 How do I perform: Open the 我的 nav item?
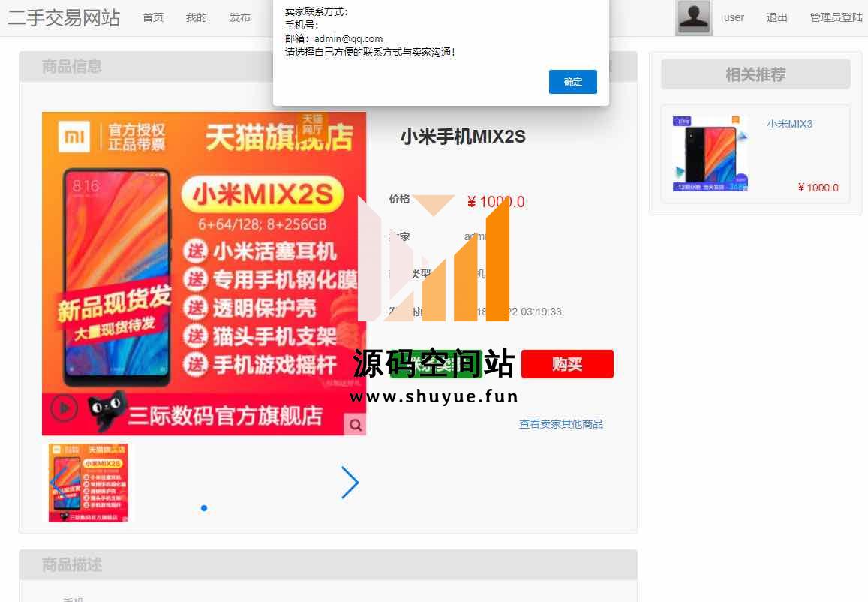[x=197, y=18]
